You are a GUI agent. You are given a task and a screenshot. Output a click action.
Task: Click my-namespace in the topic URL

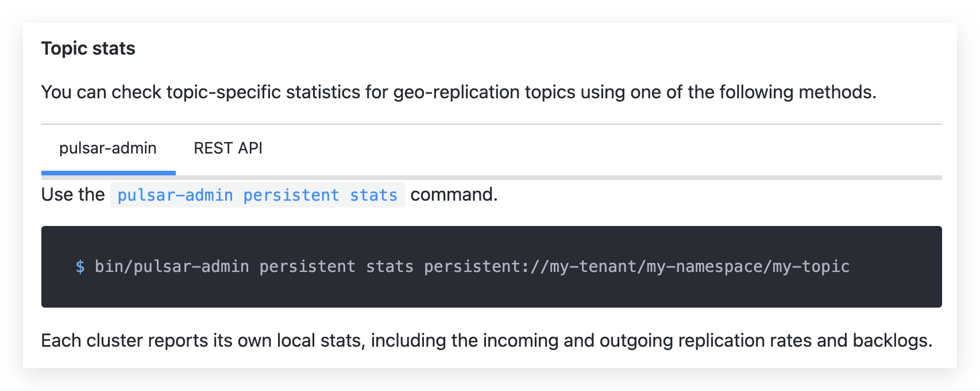[704, 267]
